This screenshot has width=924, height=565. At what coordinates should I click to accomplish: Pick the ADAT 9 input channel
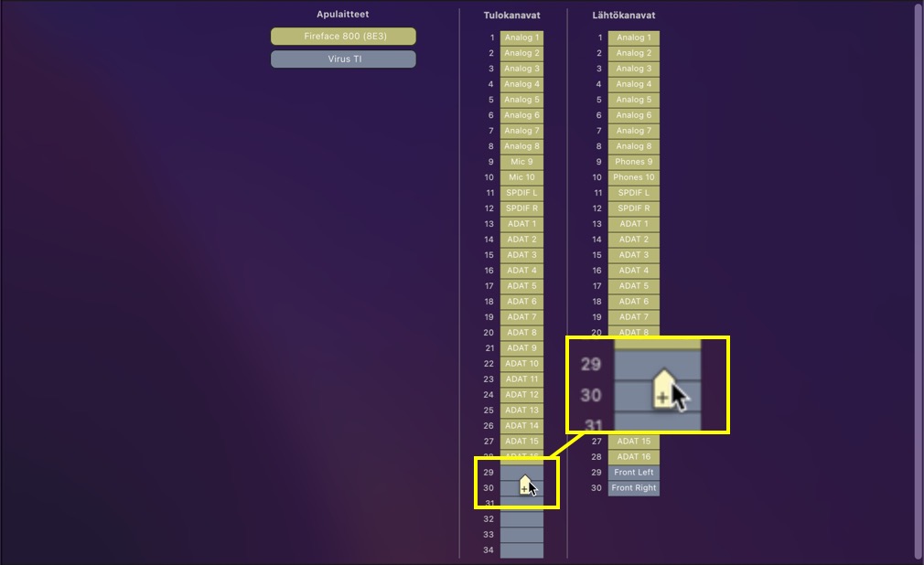tap(521, 348)
